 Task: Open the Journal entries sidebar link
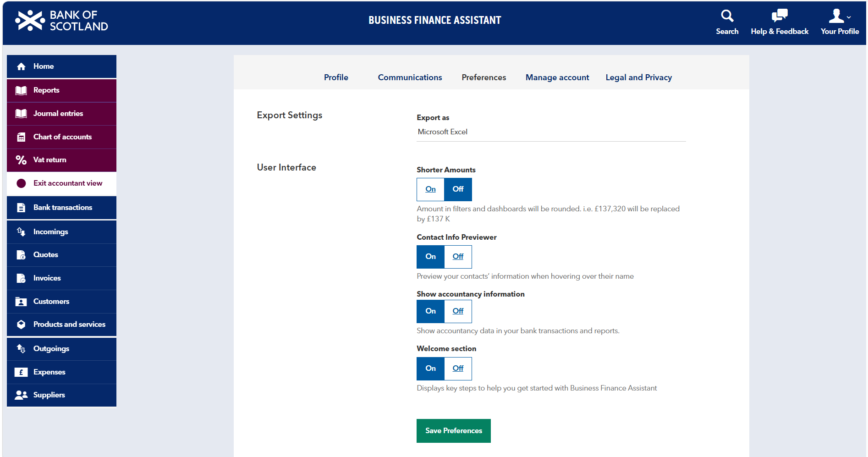61,114
